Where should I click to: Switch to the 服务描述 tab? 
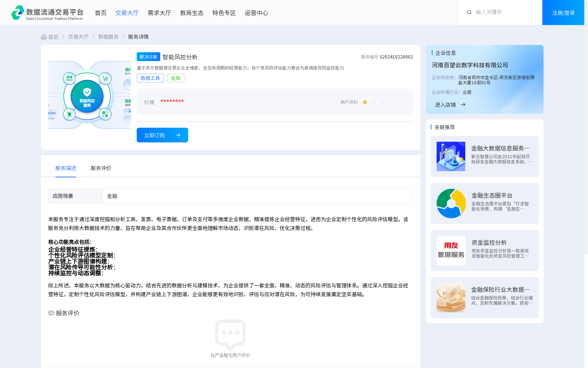pos(66,168)
